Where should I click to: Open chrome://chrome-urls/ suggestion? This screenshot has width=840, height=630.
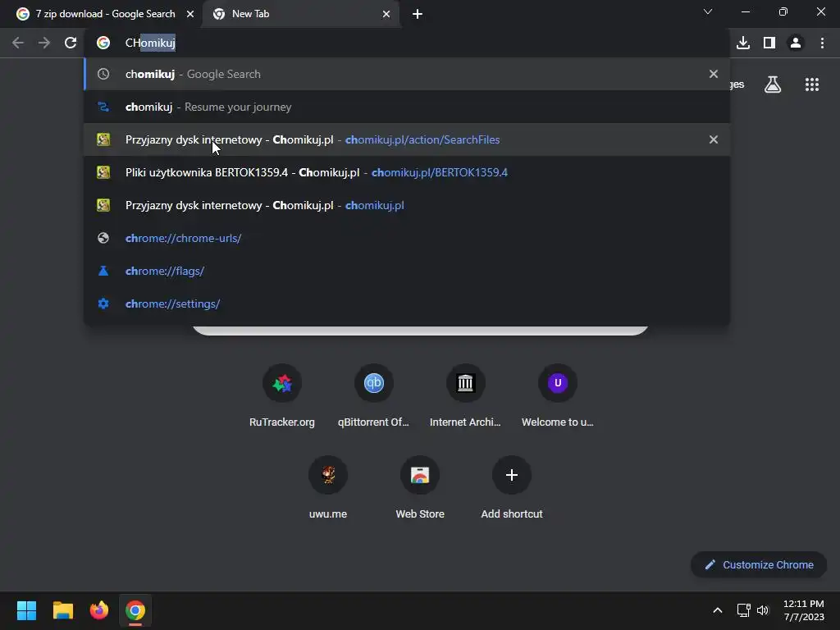407,238
